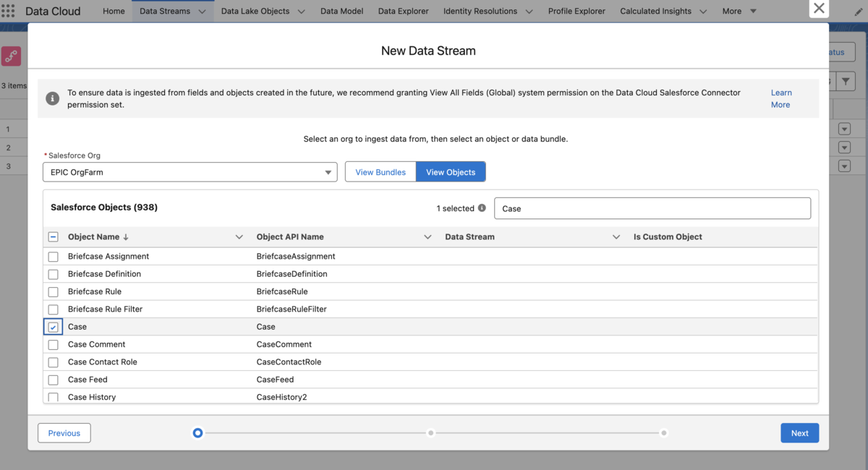Open the App Launcher grid icon
Image resolution: width=868 pixels, height=470 pixels.
point(9,12)
